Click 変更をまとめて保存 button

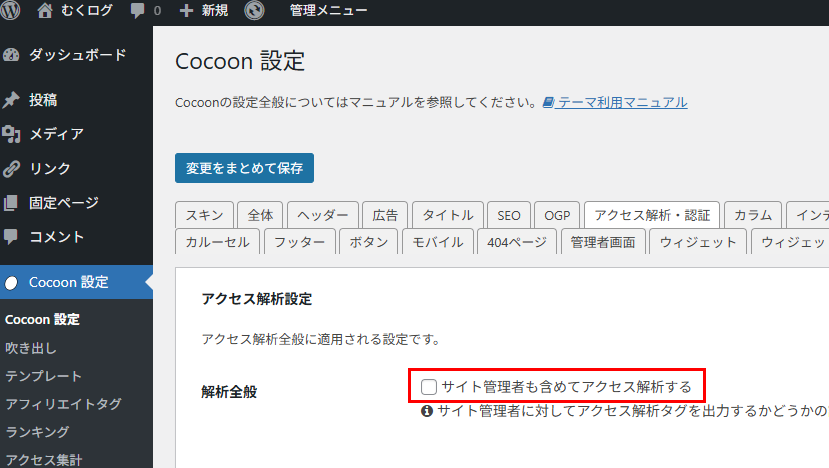[x=244, y=168]
